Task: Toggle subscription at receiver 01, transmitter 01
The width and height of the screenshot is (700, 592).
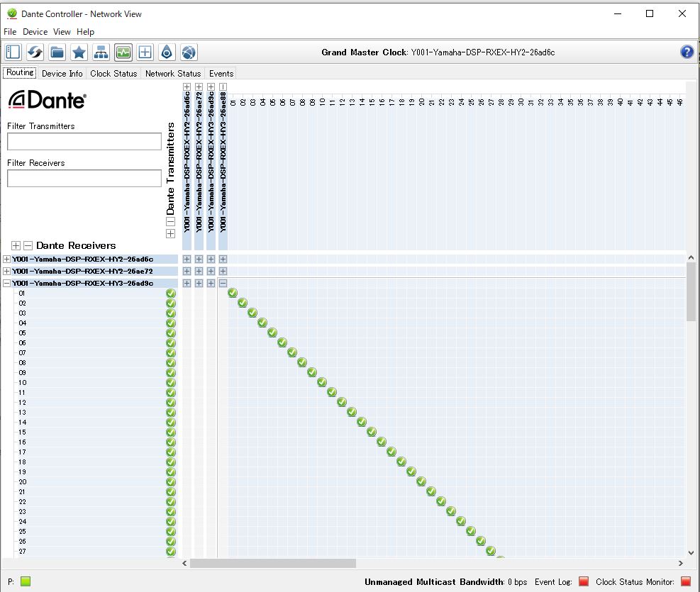Action: tap(233, 294)
